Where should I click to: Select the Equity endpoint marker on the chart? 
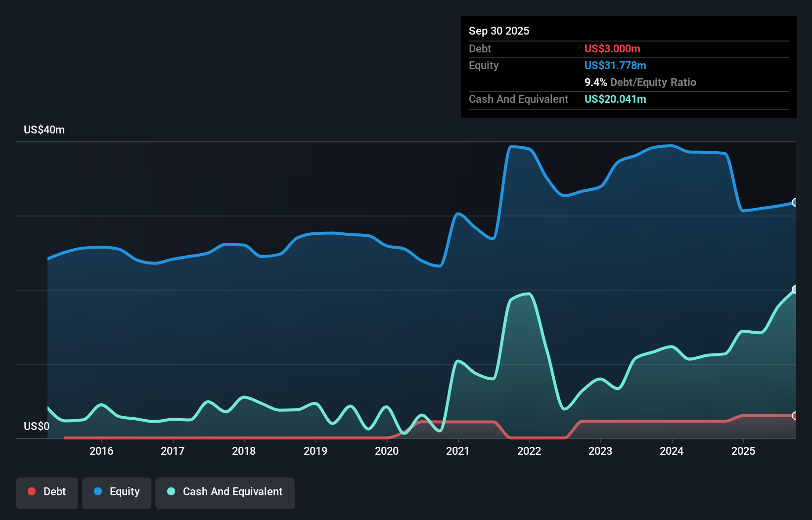795,203
